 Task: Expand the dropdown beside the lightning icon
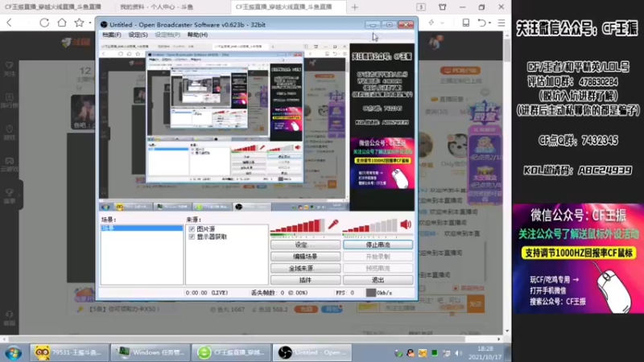(442, 23)
